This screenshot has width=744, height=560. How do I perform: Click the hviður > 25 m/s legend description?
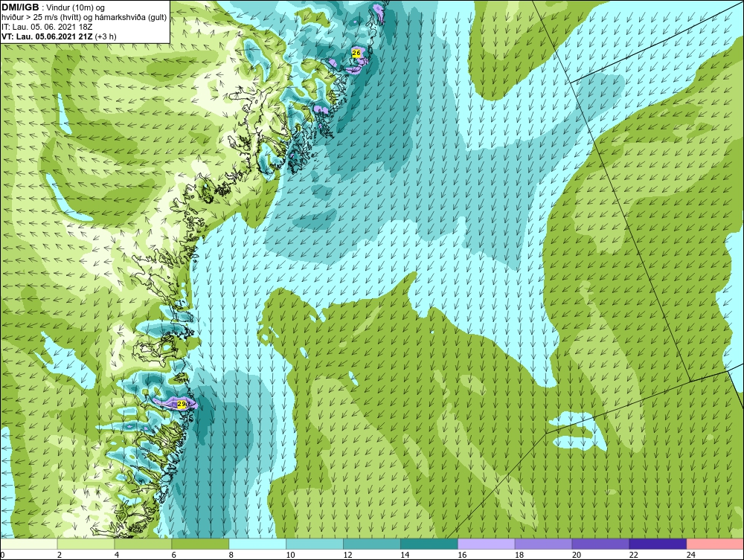pyautogui.click(x=85, y=17)
